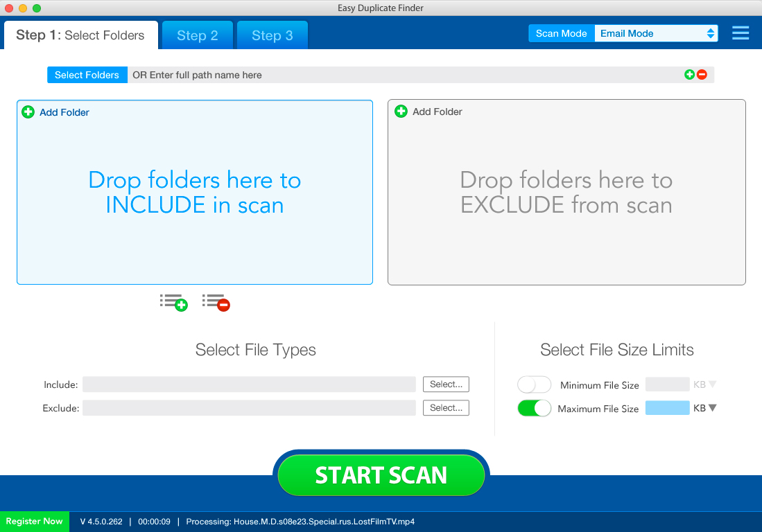Enable the Minimum File Size toggle
762x532 pixels.
[534, 384]
